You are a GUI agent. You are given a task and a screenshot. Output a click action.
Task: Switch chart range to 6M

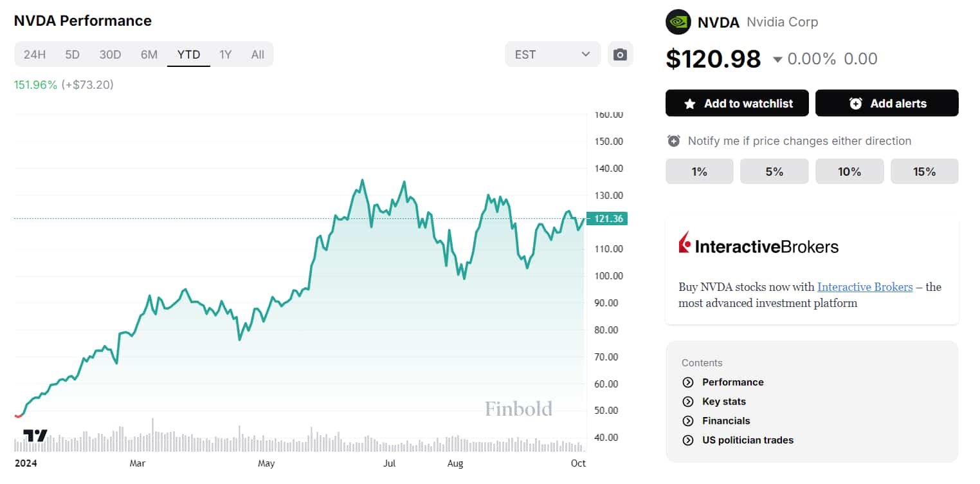(149, 54)
